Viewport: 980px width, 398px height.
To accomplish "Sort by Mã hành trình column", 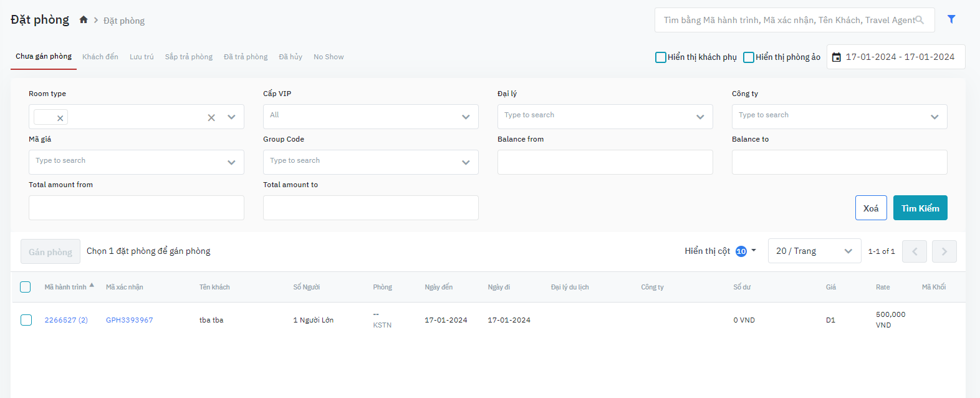I will [66, 287].
